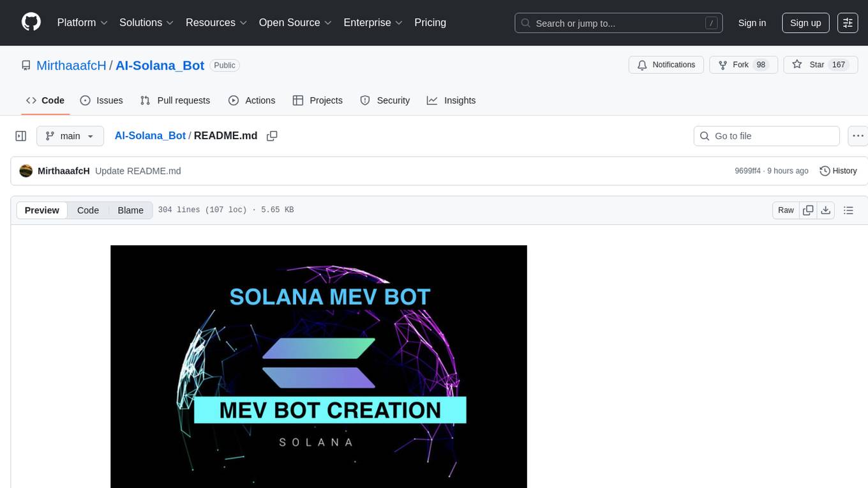Click the Sign in link
Image resolution: width=868 pixels, height=488 pixels.
click(x=752, y=23)
